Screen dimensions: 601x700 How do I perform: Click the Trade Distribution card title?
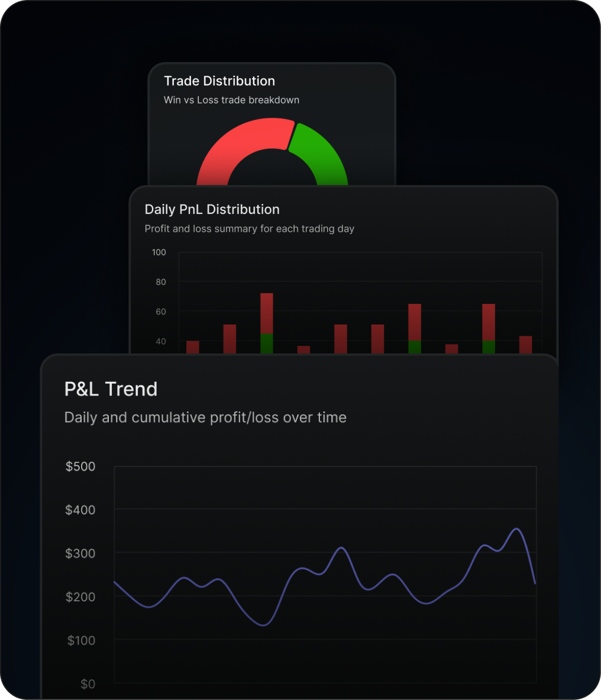point(219,81)
